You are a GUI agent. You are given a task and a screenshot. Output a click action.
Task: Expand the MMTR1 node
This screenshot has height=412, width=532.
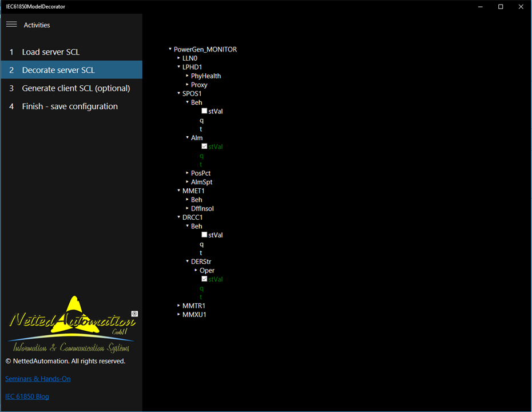point(178,306)
